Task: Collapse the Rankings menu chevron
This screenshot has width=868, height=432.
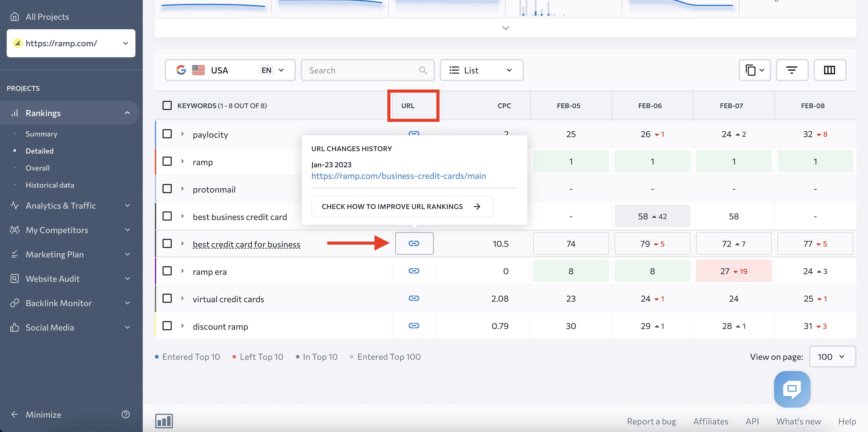Action: 127,113
